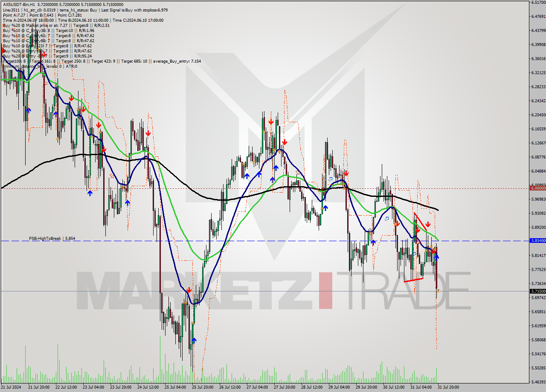The width and height of the screenshot is (546, 392).
Task: Click the '22 Jul 12:00' time axis label
Action: [x=66, y=387]
